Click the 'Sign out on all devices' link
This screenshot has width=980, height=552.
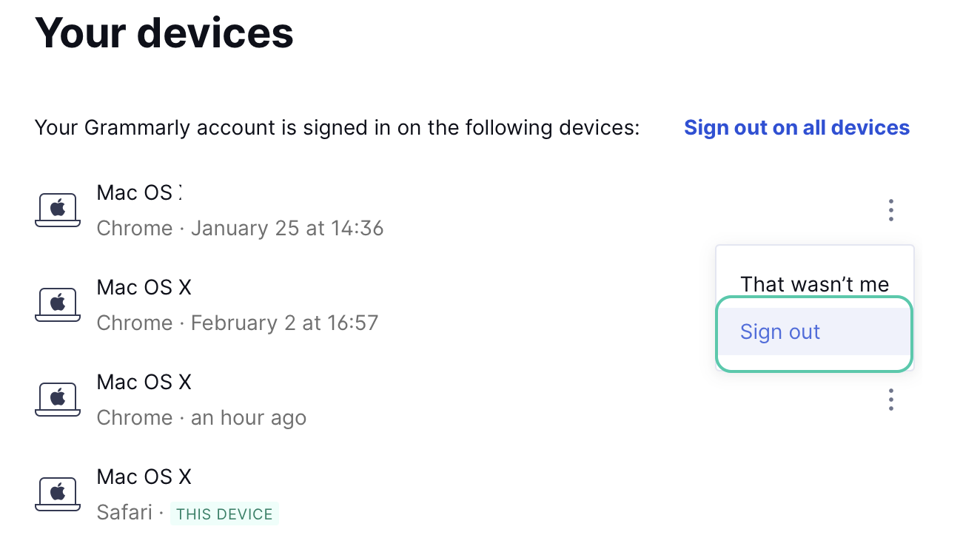point(796,127)
